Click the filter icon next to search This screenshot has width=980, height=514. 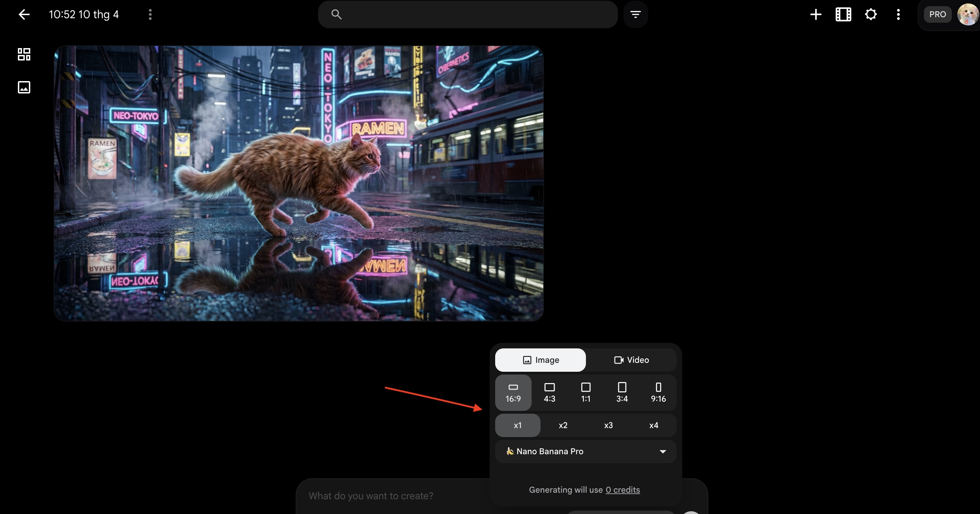[635, 14]
